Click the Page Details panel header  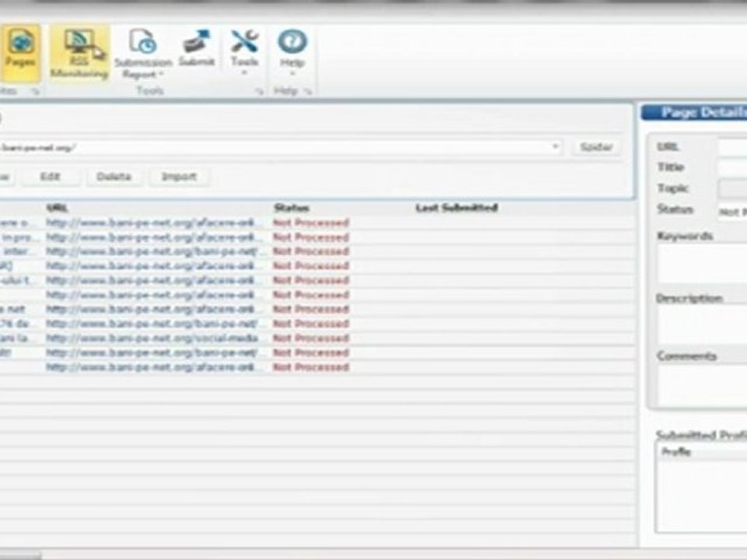click(x=694, y=112)
